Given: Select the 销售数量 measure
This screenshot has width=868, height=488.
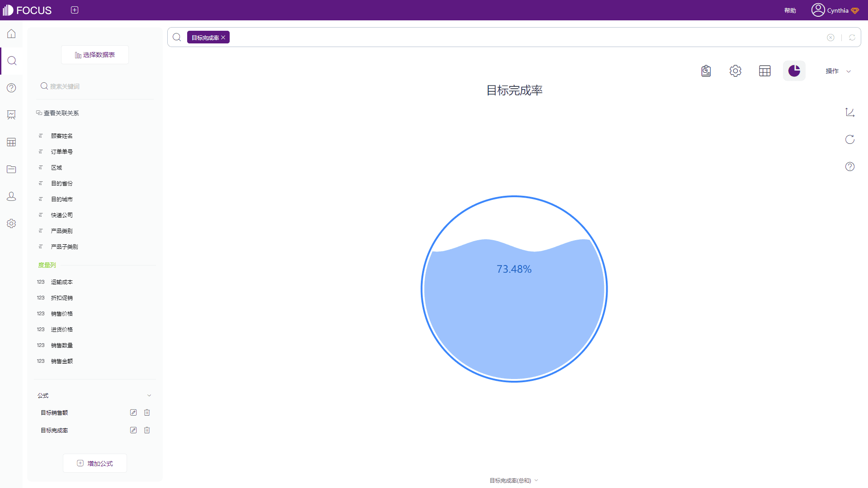Looking at the screenshot, I should tap(62, 345).
